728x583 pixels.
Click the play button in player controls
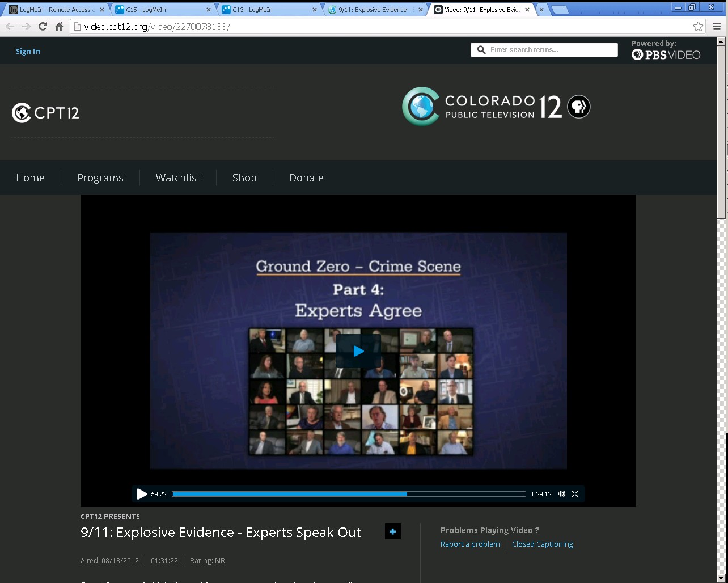tap(142, 494)
